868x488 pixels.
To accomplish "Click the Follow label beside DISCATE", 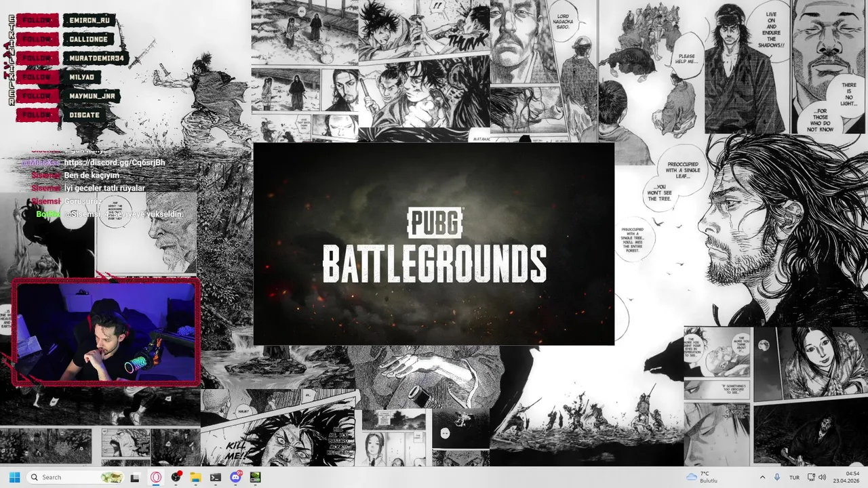I will click(37, 115).
